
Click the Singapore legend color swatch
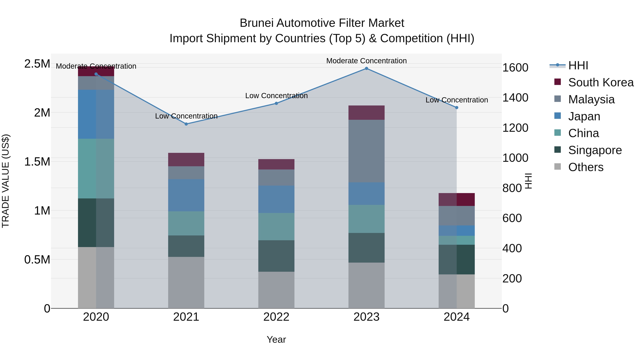[x=557, y=150]
